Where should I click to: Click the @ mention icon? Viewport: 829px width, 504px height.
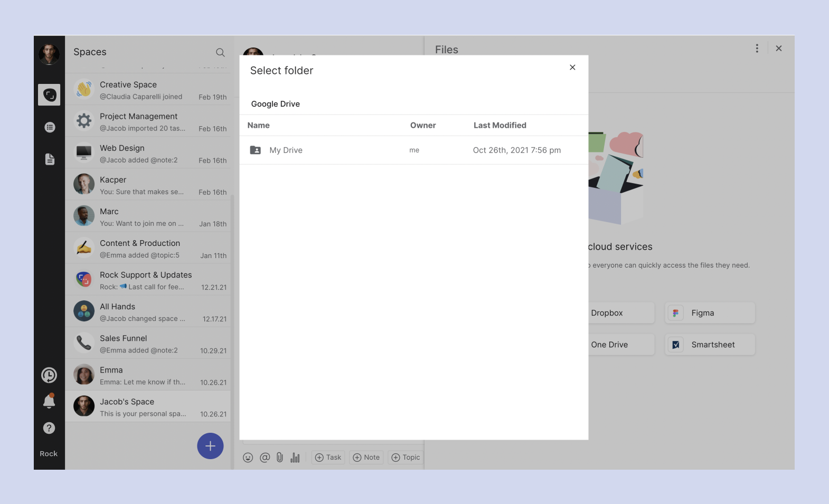pyautogui.click(x=265, y=458)
